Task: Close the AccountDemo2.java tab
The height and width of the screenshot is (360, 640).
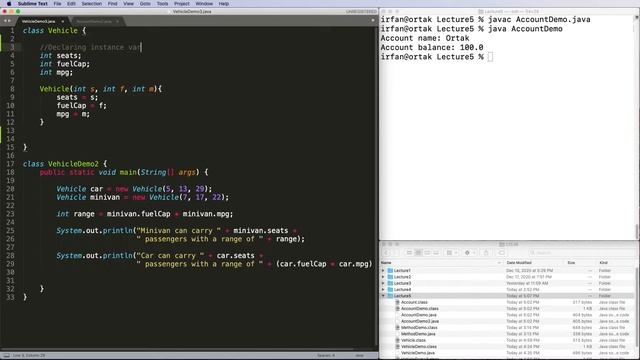Action: pos(117,21)
